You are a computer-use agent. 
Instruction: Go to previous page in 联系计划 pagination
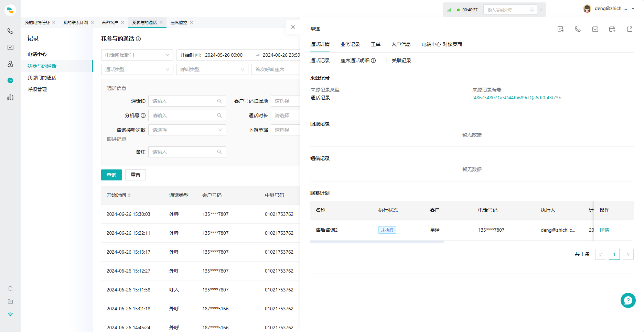(x=601, y=254)
